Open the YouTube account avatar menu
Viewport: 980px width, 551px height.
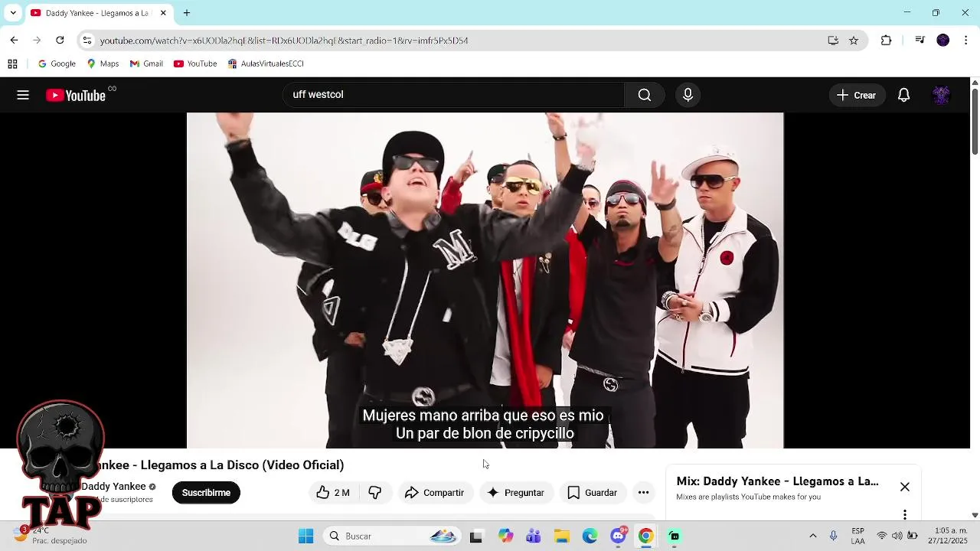pyautogui.click(x=941, y=95)
